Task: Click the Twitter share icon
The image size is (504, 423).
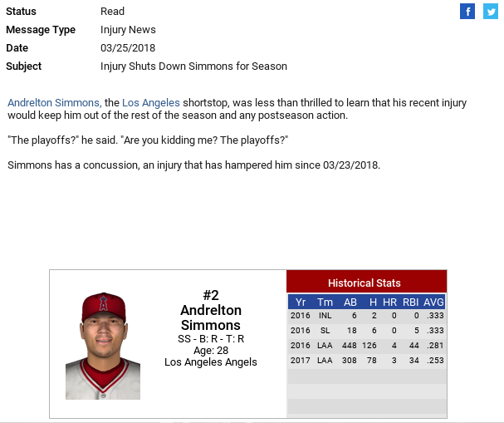Action: pyautogui.click(x=490, y=11)
